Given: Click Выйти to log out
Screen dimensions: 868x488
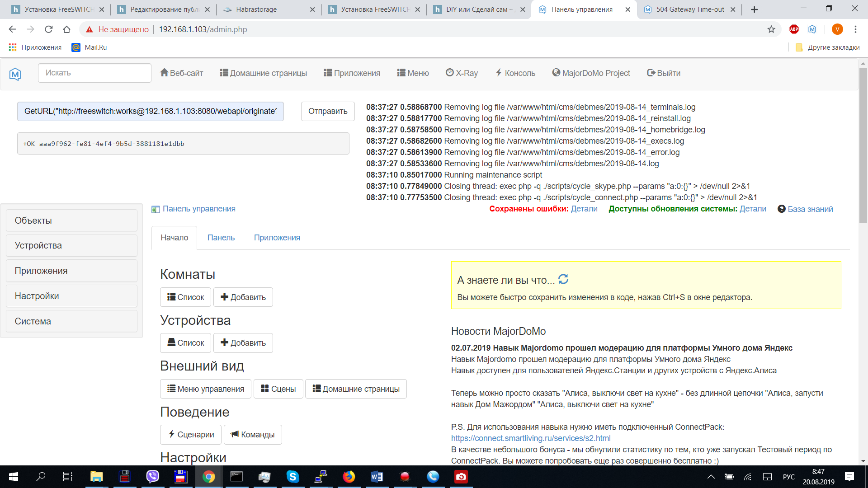Looking at the screenshot, I should click(664, 73).
